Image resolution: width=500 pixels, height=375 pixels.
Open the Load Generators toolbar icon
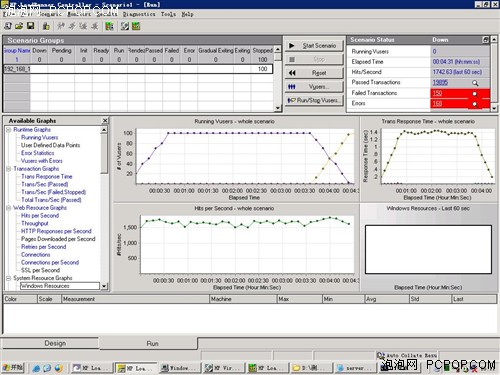click(46, 26)
